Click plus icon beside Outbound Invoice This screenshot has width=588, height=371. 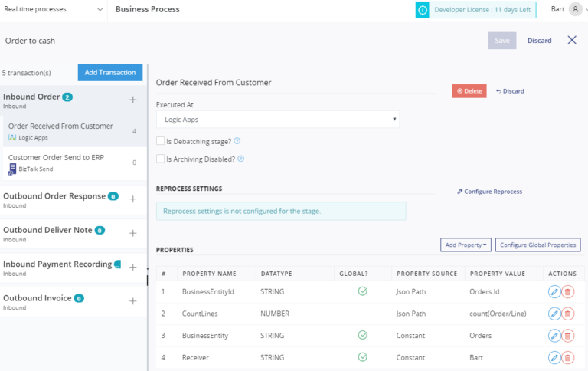(x=132, y=301)
